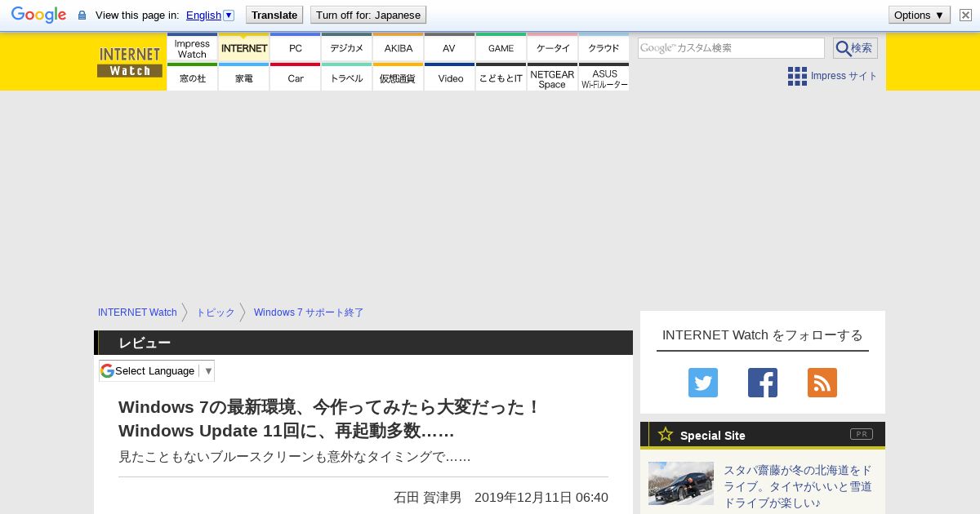Go to トピック breadcrumb link
980x514 pixels.
coord(215,312)
